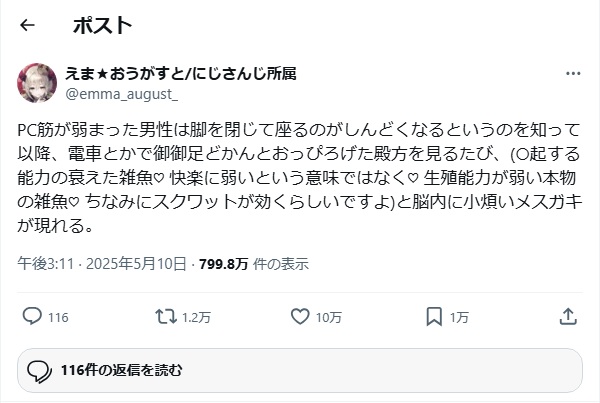Open the profile avatar thumbnail
Image resolution: width=600 pixels, height=403 pixels.
pos(38,83)
